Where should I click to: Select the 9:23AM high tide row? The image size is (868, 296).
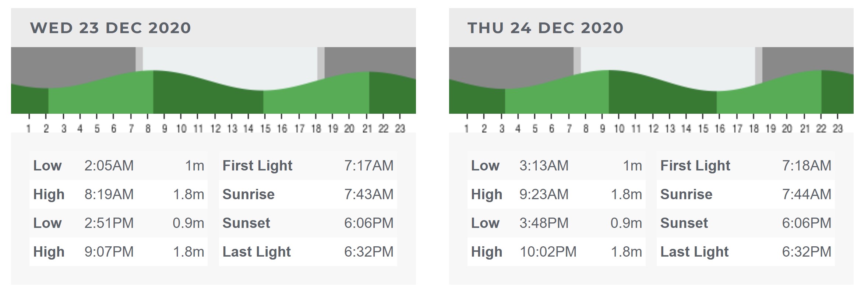coord(556,194)
